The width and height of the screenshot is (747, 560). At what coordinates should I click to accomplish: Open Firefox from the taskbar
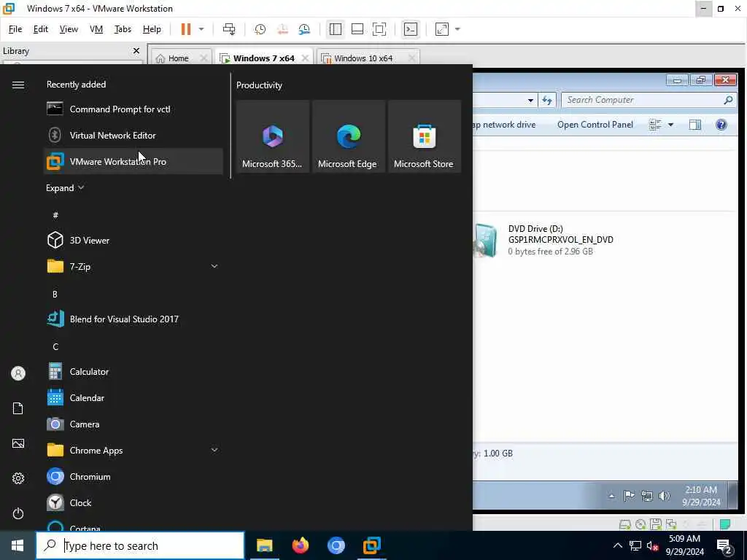click(300, 545)
